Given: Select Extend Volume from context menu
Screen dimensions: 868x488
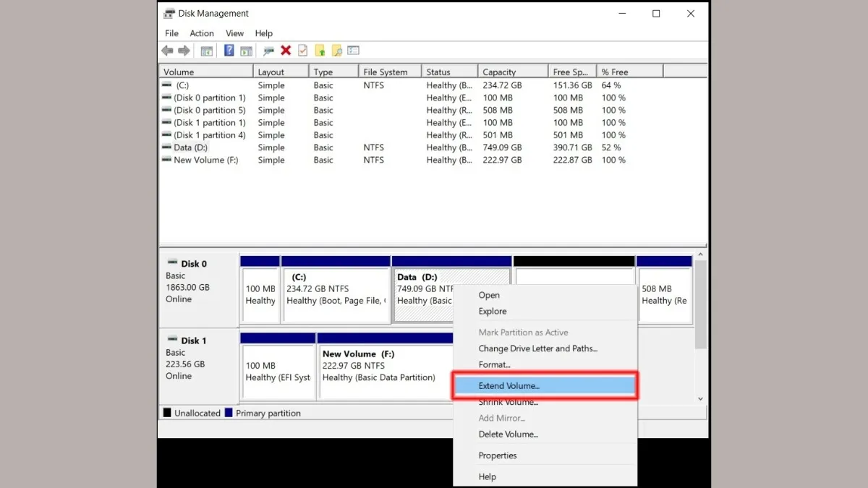Looking at the screenshot, I should point(509,386).
